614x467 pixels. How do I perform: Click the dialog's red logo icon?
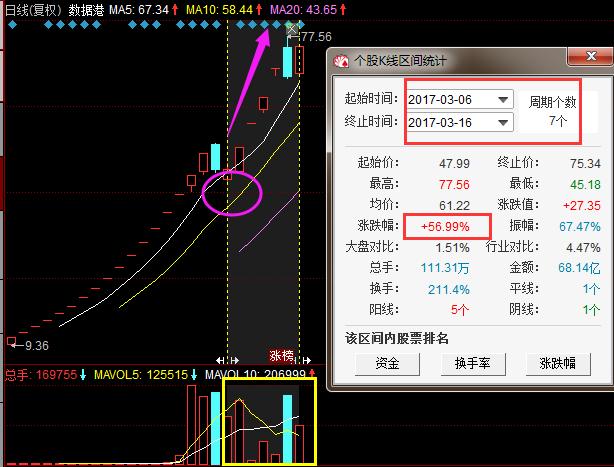pyautogui.click(x=341, y=62)
